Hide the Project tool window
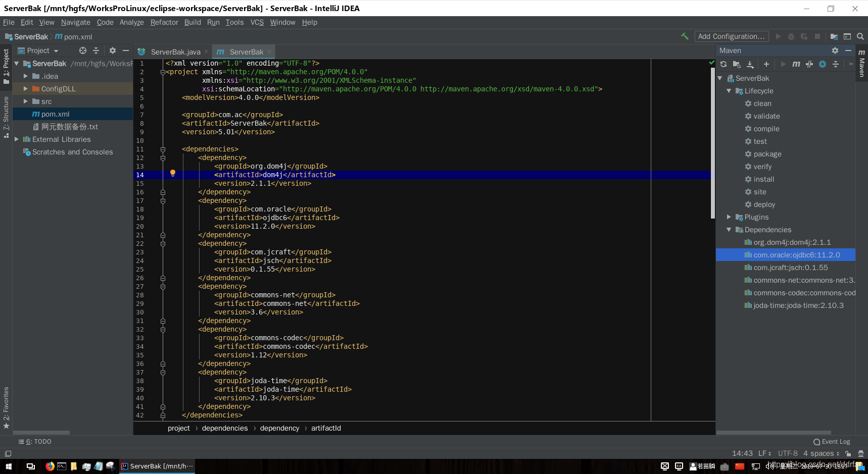The image size is (868, 474). point(126,50)
